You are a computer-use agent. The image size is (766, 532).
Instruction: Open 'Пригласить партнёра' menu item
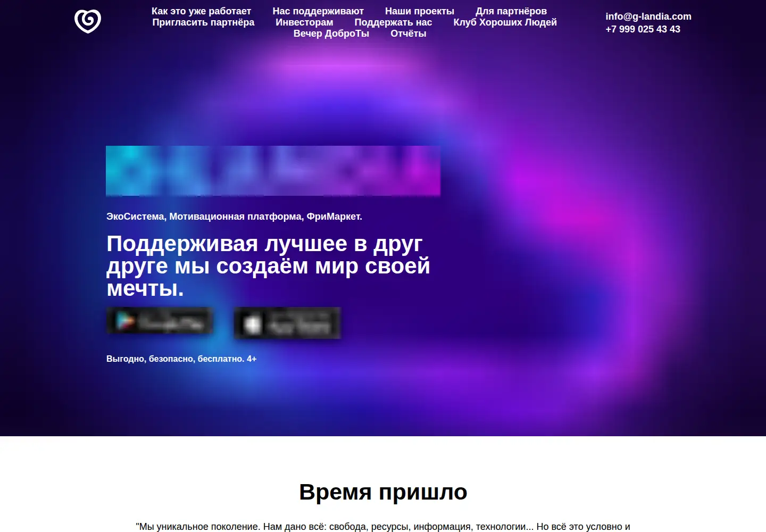point(203,22)
